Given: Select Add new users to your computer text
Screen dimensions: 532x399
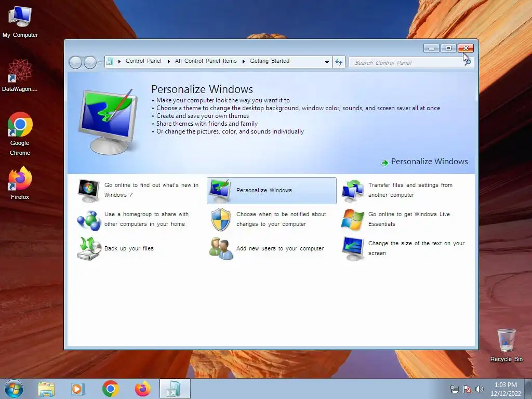Looking at the screenshot, I should click(280, 248).
